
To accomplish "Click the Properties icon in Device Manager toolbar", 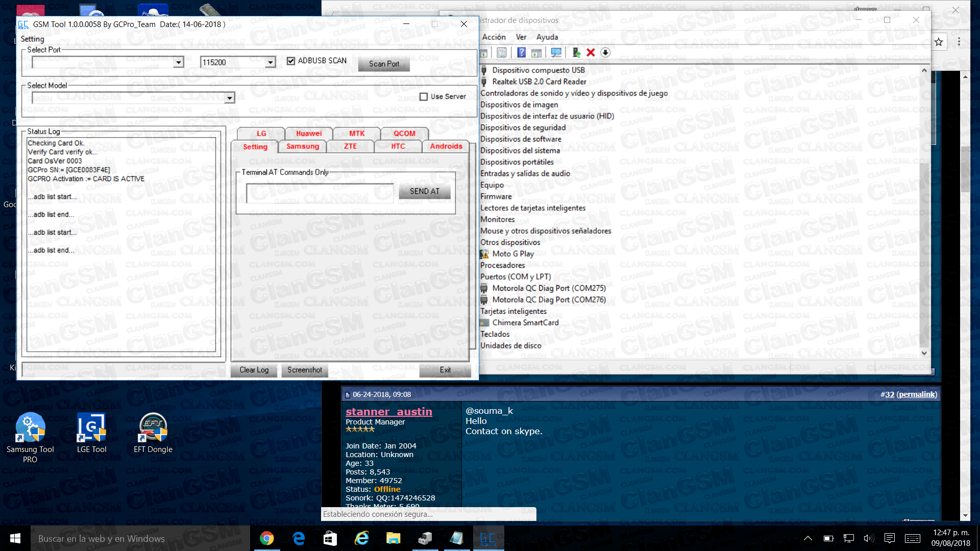I will (x=502, y=53).
